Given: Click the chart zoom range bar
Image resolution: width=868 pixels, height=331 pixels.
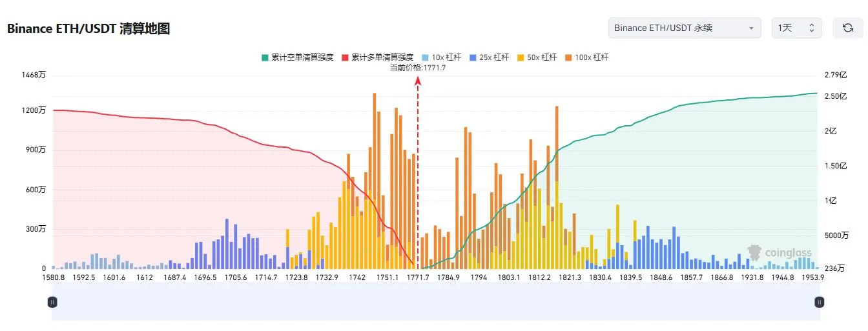Looking at the screenshot, I should click(x=436, y=301).
